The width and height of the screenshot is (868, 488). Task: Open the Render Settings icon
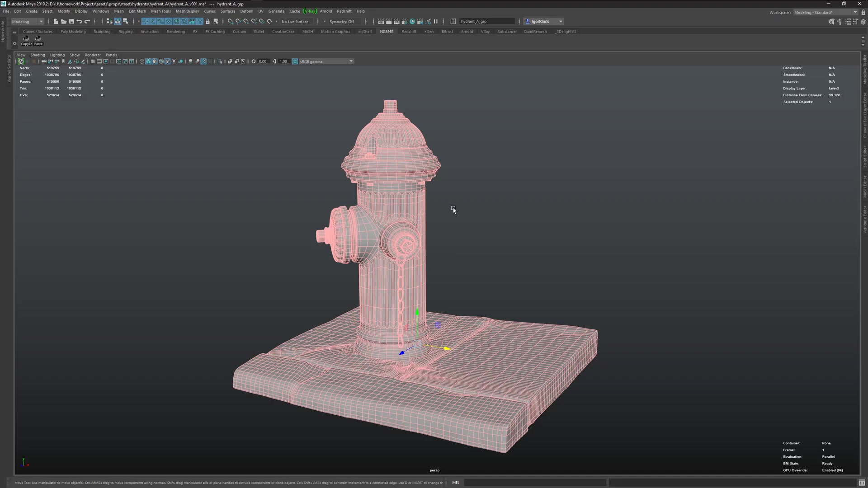pyautogui.click(x=405, y=21)
